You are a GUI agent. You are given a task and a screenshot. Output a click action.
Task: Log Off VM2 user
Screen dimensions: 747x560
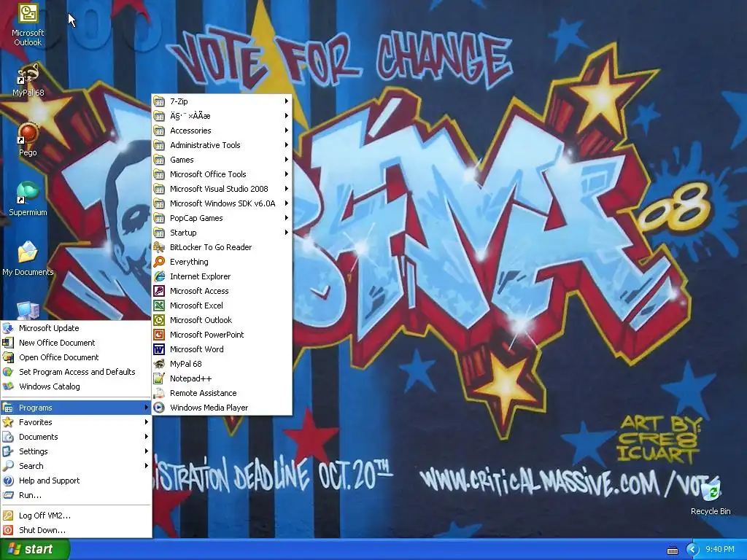coord(76,516)
